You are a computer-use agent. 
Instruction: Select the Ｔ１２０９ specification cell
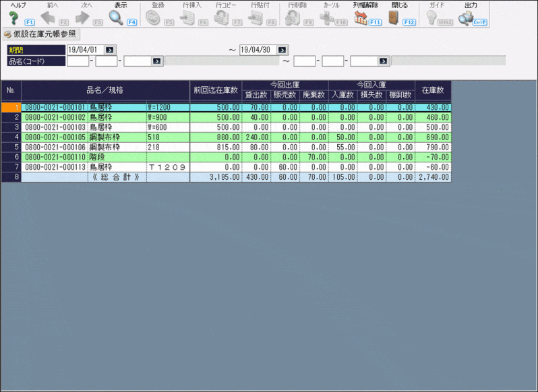(168, 167)
